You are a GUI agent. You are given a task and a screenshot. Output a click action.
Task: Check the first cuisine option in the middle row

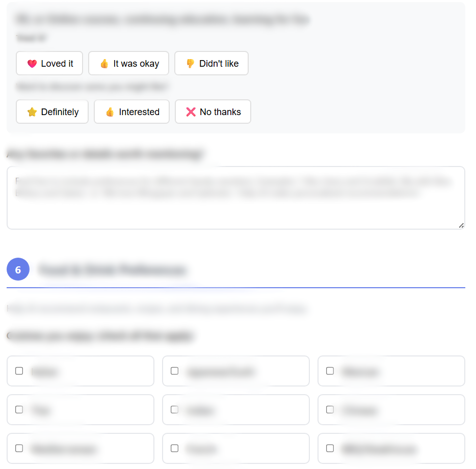click(x=19, y=409)
